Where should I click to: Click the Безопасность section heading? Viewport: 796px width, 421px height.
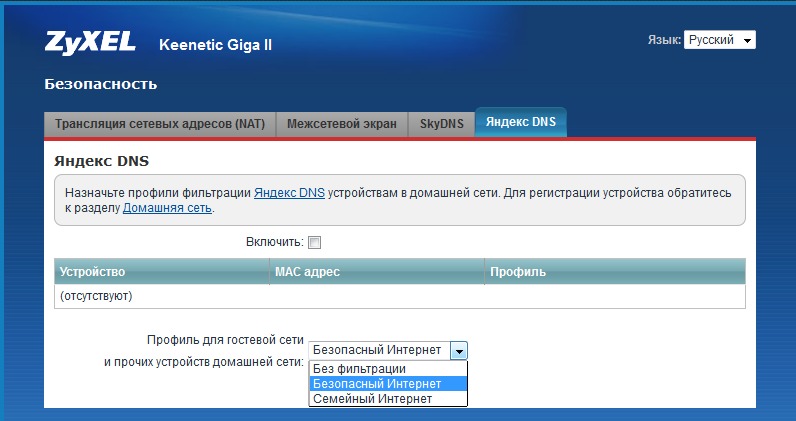tap(101, 84)
